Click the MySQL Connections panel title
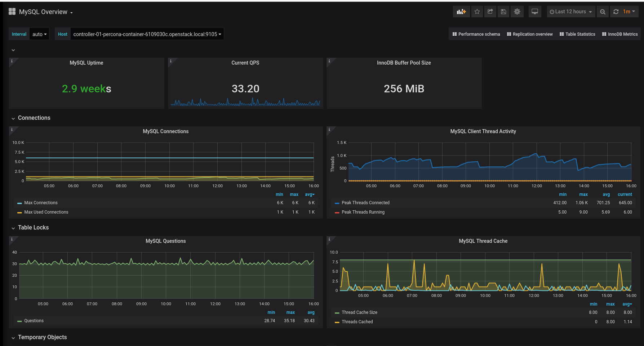This screenshot has height=346, width=644. [x=165, y=131]
